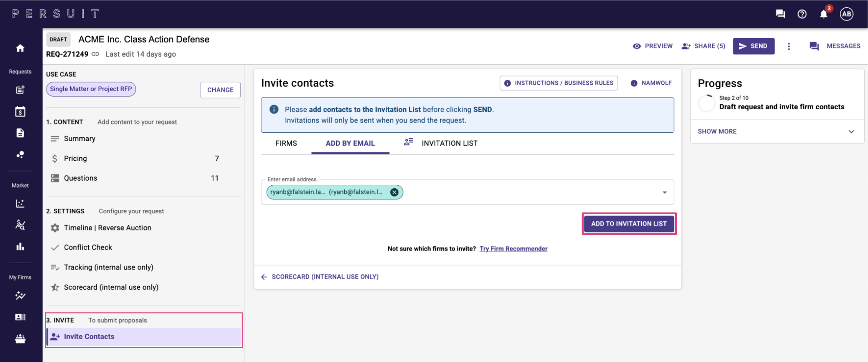
Task: Expand SHOW MORE in Progress panel
Action: click(x=777, y=131)
